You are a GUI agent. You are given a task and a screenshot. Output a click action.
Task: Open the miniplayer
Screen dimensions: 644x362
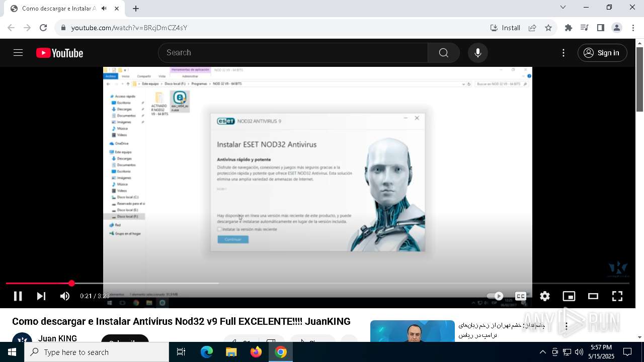point(569,296)
